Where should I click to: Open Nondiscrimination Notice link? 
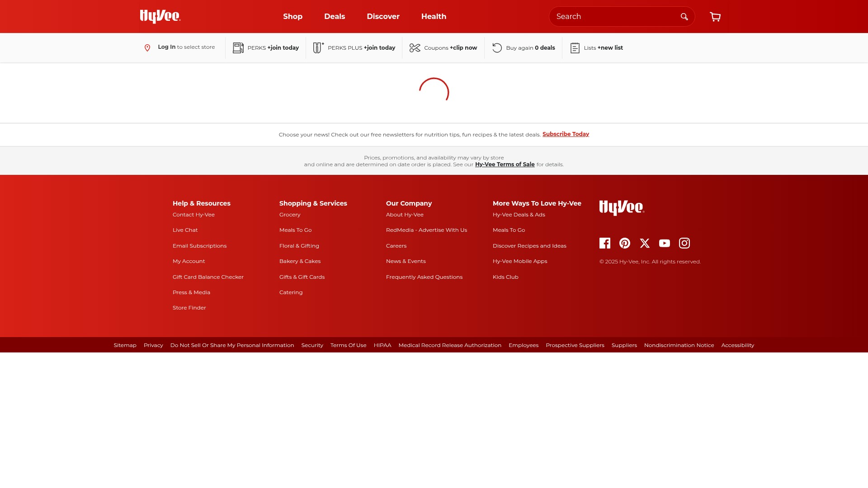[x=679, y=345]
